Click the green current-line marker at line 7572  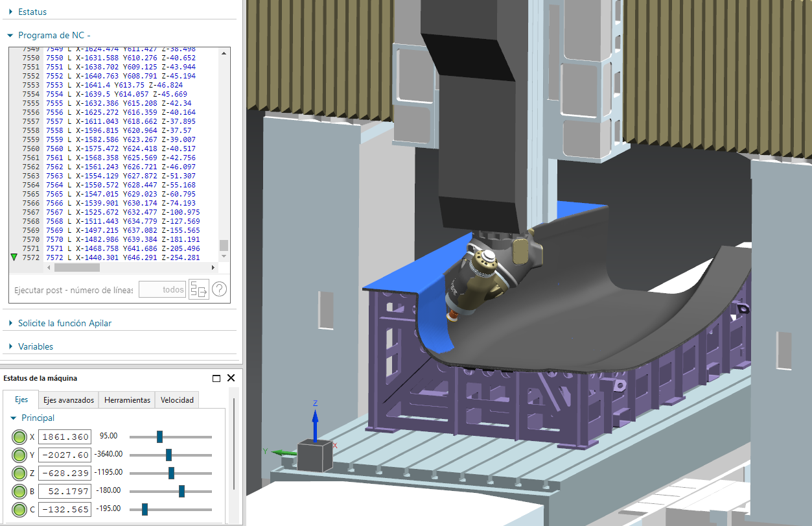point(14,257)
